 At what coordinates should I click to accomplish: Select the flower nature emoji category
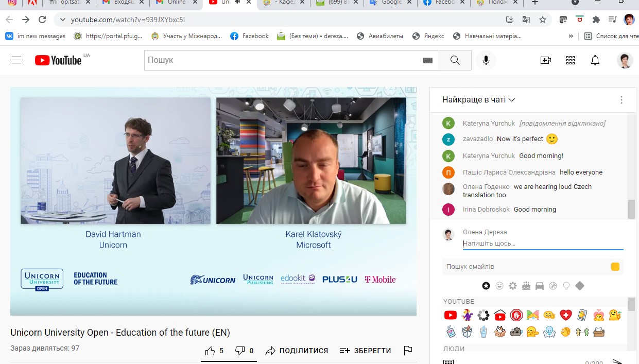(x=512, y=286)
